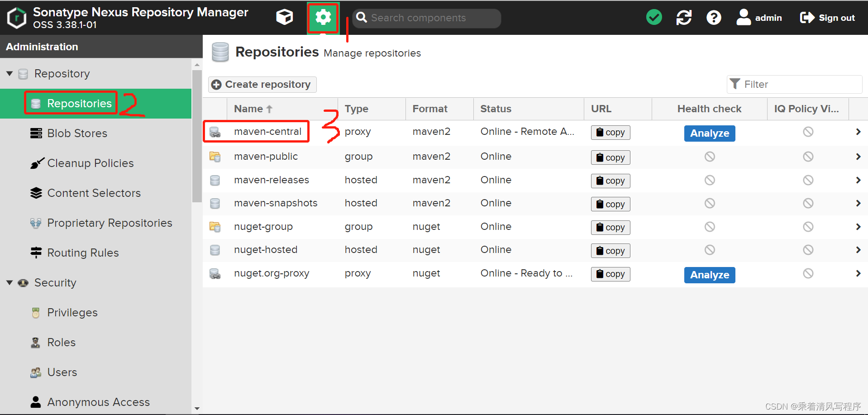Open the Administration gear icon
This screenshot has height=415, width=868.
point(323,18)
